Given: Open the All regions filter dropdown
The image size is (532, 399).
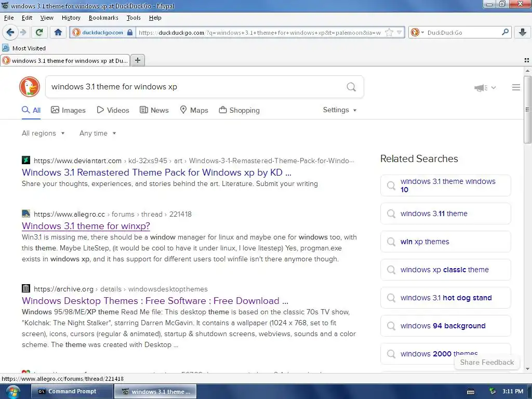Looking at the screenshot, I should (x=43, y=134).
